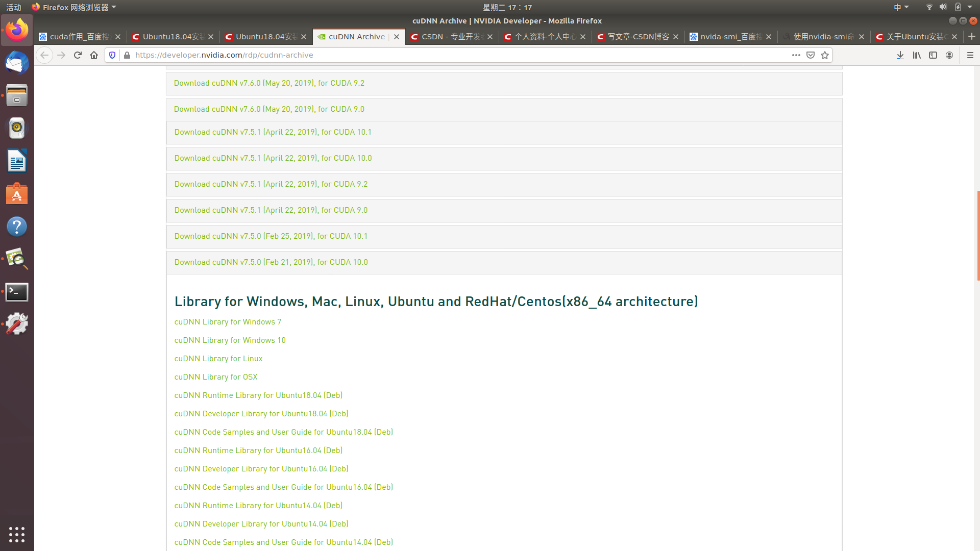The height and width of the screenshot is (551, 980).
Task: Switch to nvida-smi Baidu search tab
Action: (x=730, y=37)
